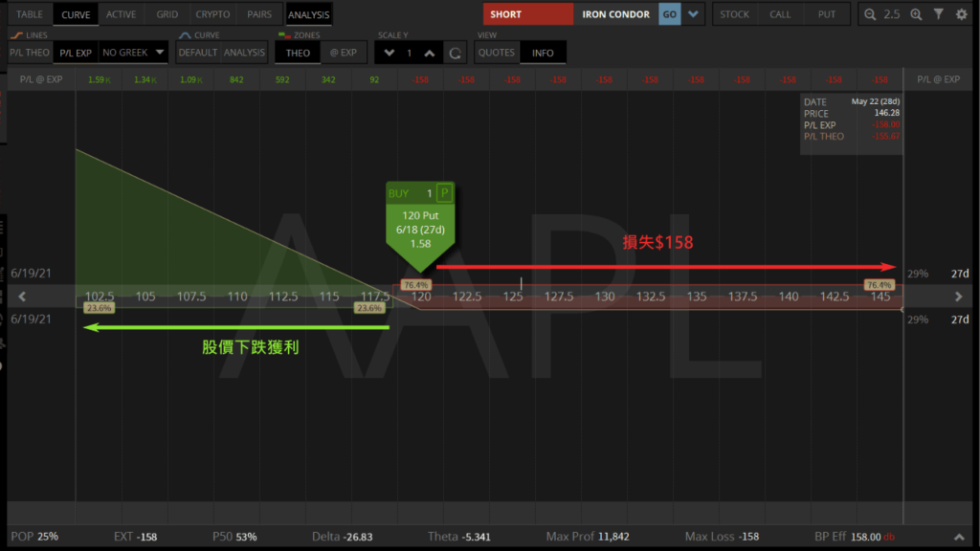Click the 76.4% tag near 120
Screen dimensions: 980x551
pyautogui.click(x=415, y=285)
